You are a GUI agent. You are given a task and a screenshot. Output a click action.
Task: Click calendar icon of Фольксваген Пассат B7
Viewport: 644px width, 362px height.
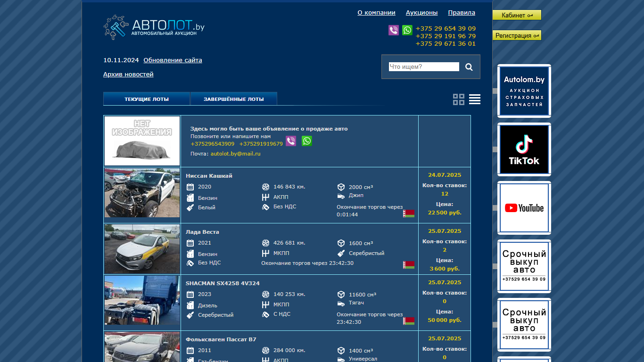click(x=190, y=351)
